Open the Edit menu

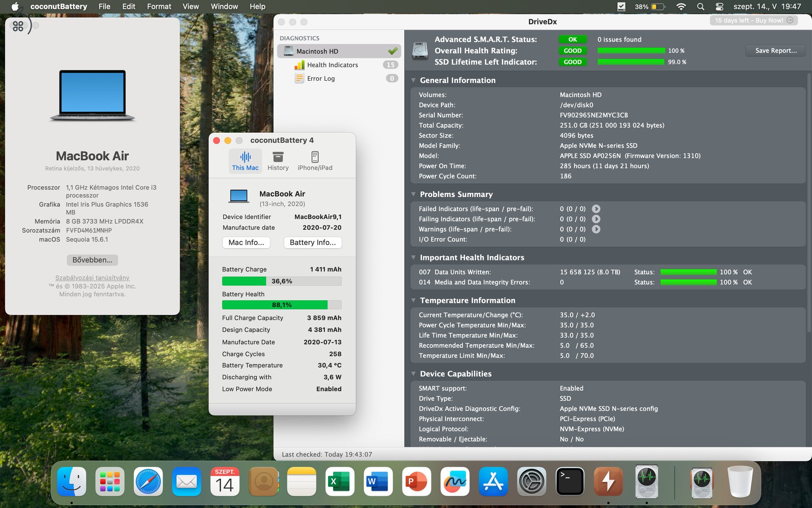pyautogui.click(x=129, y=7)
